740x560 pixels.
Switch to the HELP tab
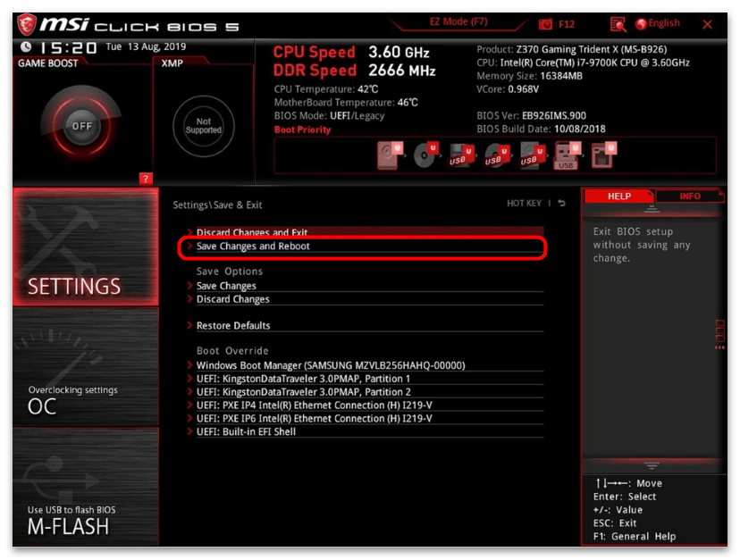(x=618, y=196)
